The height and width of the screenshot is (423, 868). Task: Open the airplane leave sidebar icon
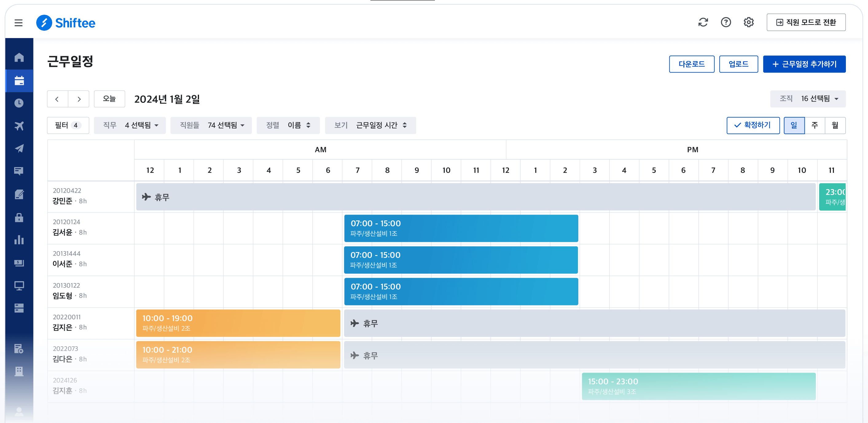click(x=19, y=126)
